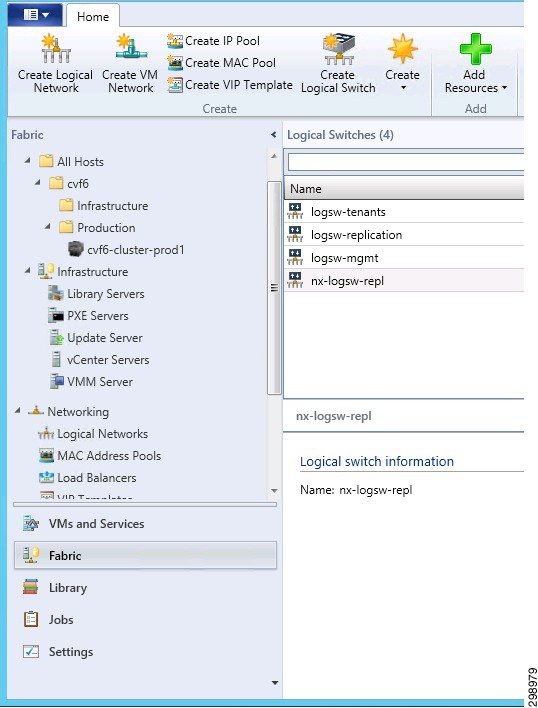Click the Create Logical Switch icon

(339, 49)
